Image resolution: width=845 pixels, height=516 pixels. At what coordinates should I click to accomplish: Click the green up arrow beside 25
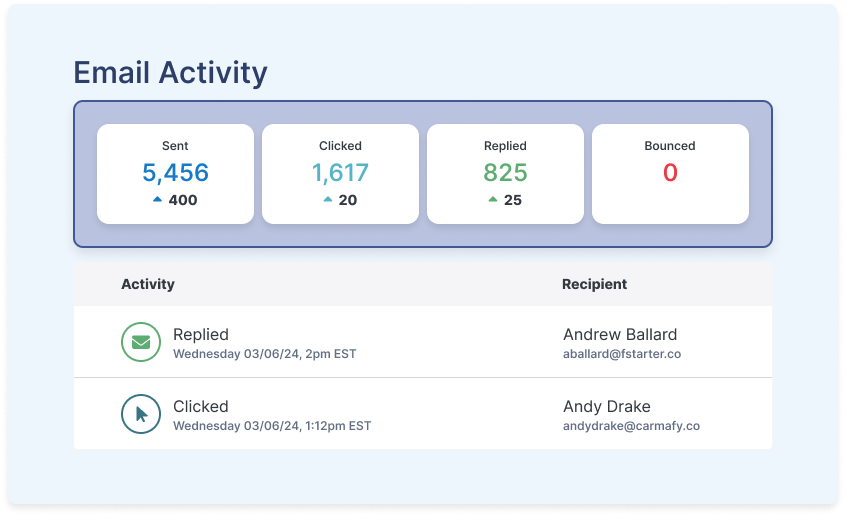point(492,200)
